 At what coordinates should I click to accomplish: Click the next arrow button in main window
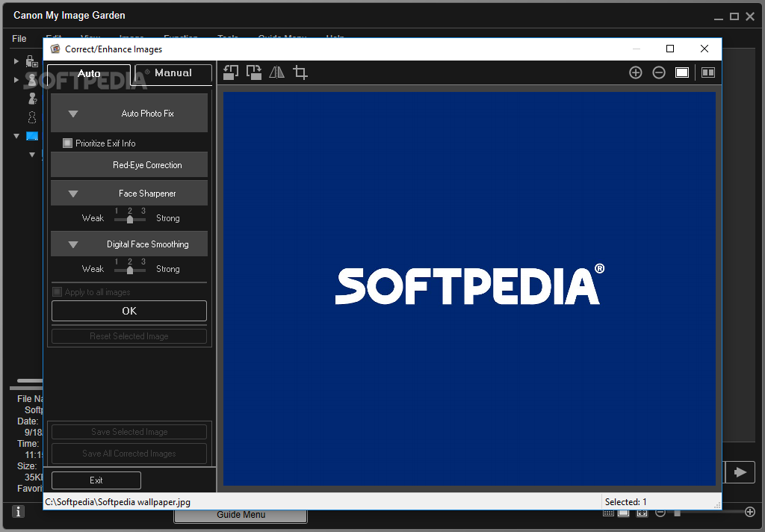coord(740,472)
